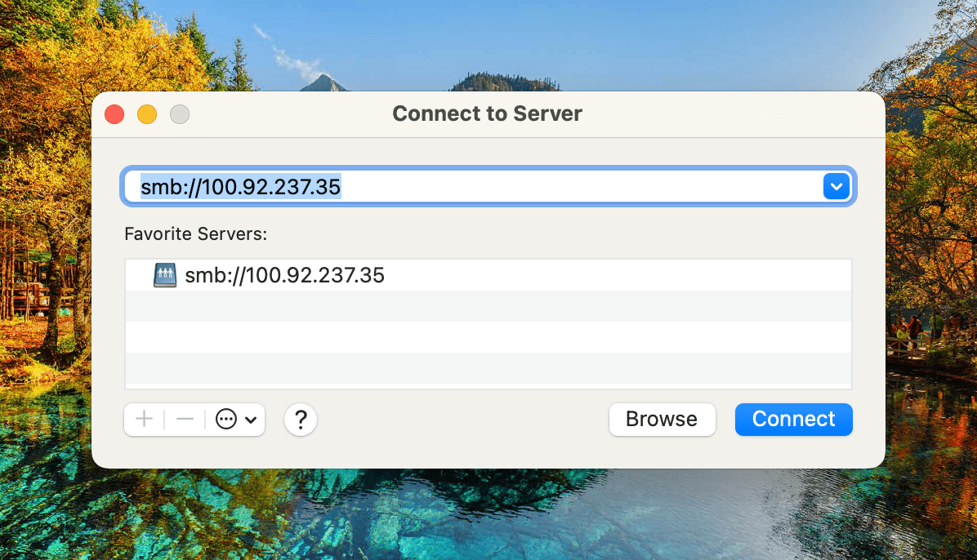Click the chevron beside the ellipsis button
Image resolution: width=977 pixels, height=560 pixels.
(251, 420)
